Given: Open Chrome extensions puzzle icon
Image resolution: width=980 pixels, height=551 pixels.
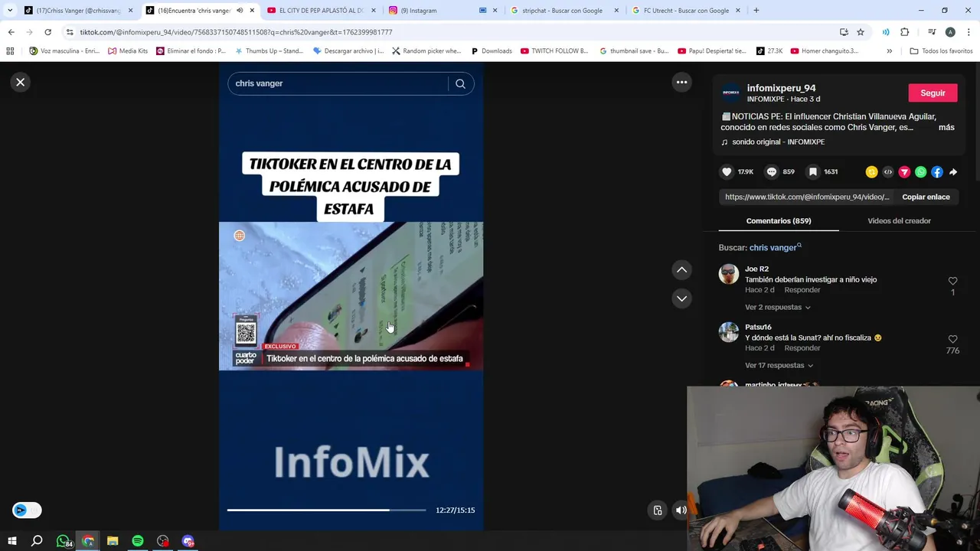Looking at the screenshot, I should tap(904, 32).
